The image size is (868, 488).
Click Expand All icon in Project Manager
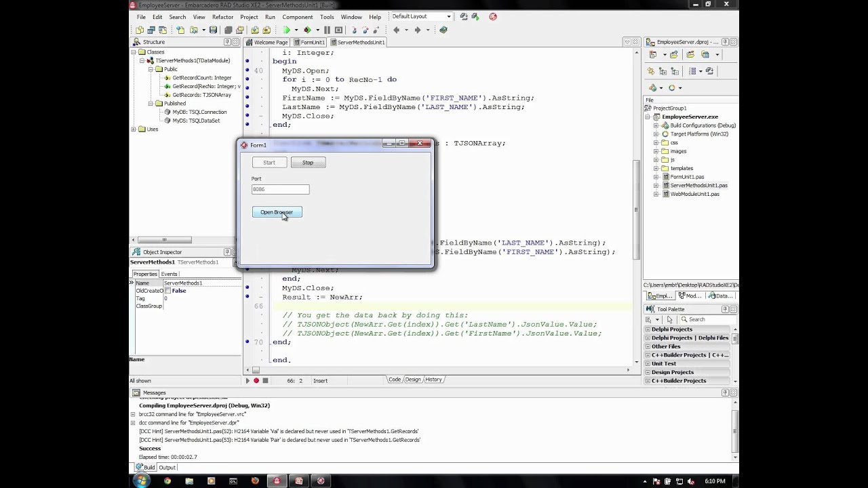pos(663,71)
